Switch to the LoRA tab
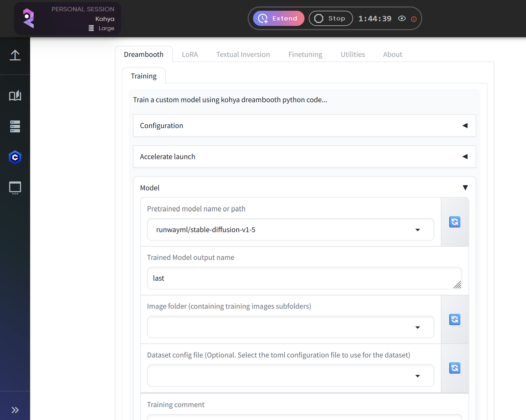526x420 pixels. point(190,55)
